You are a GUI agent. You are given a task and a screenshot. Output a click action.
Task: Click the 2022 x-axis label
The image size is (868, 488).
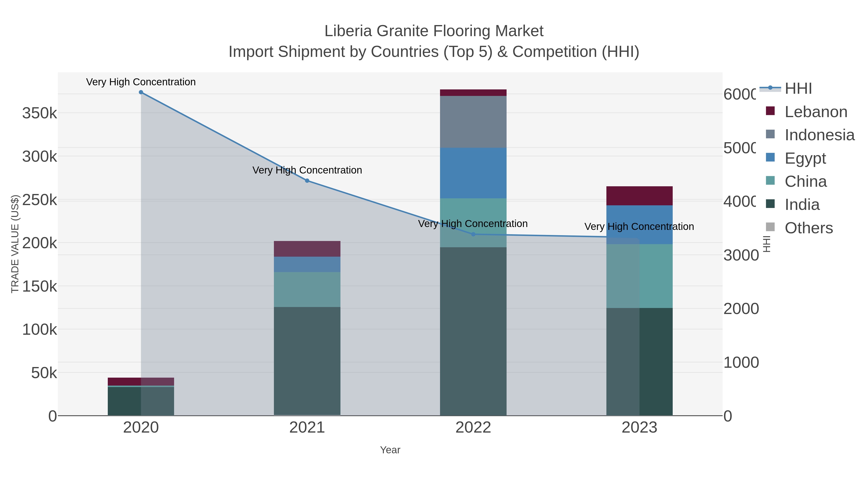pos(473,428)
